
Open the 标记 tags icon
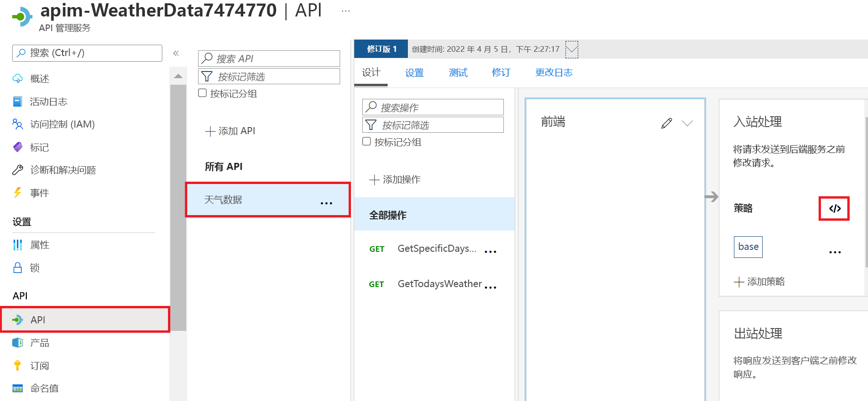[17, 147]
